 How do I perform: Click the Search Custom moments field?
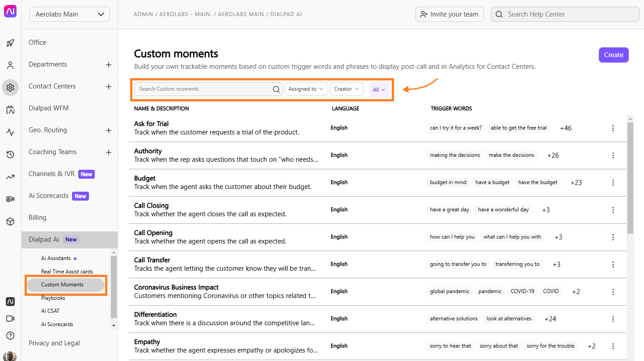pos(208,89)
